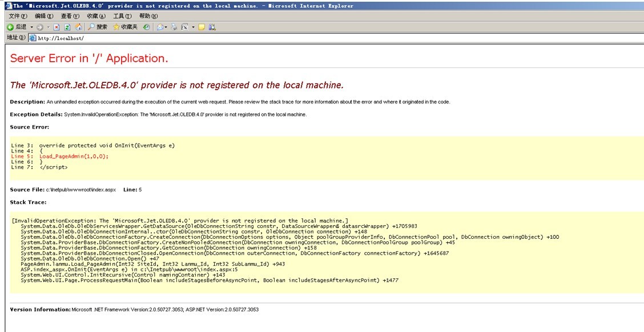
Task: Click the History toolbar icon
Action: tap(147, 27)
